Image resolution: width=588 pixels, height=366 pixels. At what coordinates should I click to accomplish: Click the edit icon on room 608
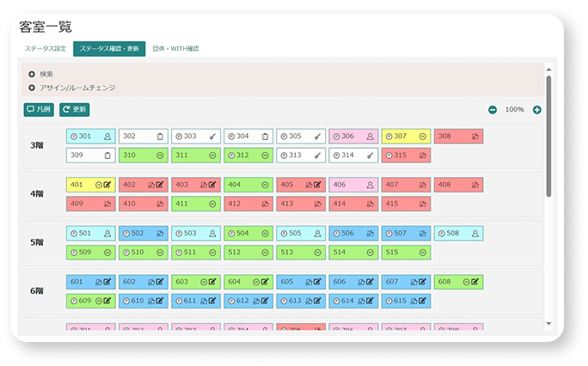pos(476,282)
